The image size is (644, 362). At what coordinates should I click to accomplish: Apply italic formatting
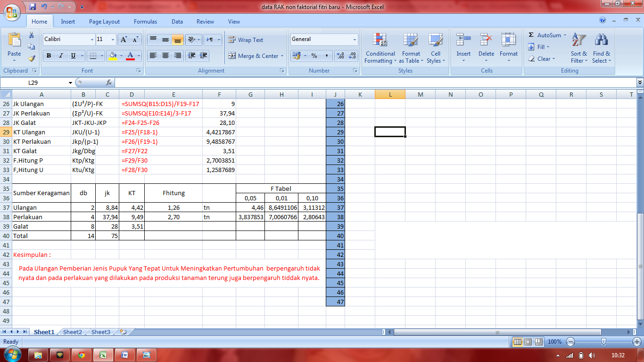(x=60, y=55)
